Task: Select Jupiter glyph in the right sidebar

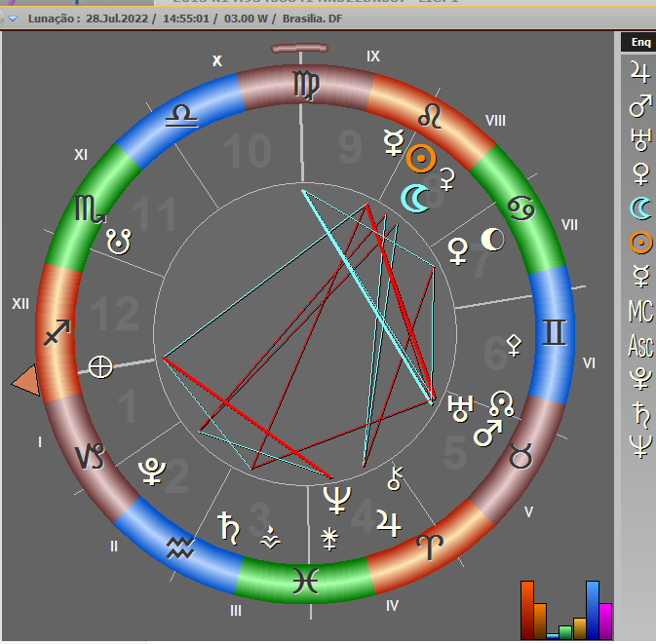Action: (x=640, y=72)
